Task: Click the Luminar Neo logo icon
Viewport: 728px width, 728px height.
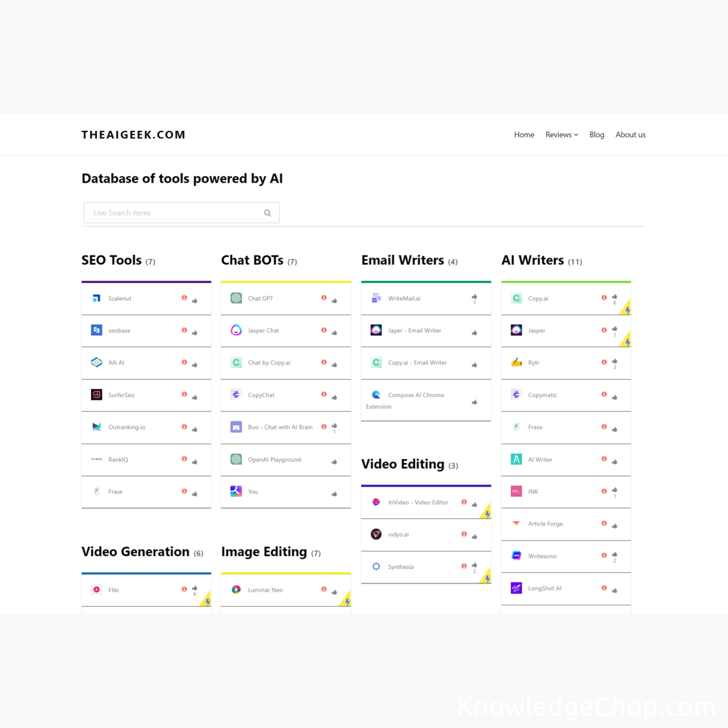Action: click(236, 590)
